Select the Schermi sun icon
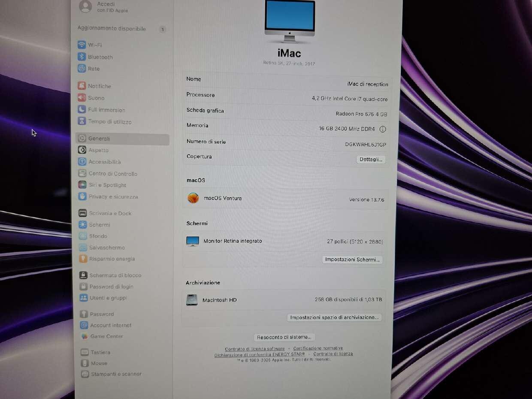The height and width of the screenshot is (399, 532). tap(83, 224)
